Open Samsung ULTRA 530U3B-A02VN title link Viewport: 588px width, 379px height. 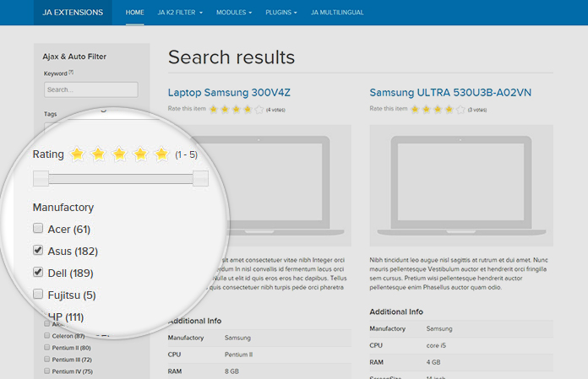[450, 93]
